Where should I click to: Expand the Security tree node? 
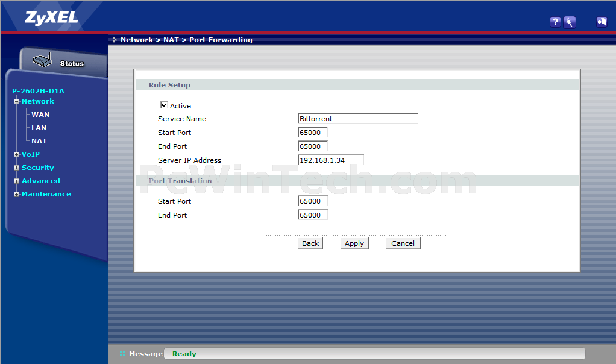click(x=17, y=168)
